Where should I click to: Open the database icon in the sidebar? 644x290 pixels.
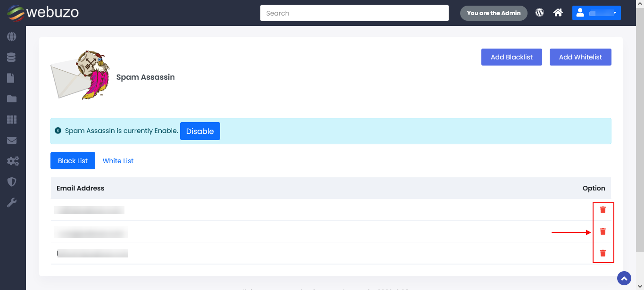click(12, 58)
